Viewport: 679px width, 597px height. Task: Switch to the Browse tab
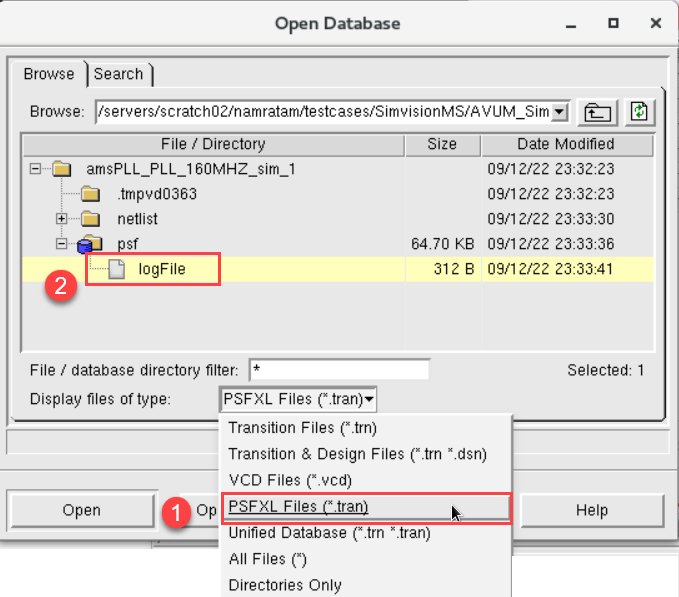pyautogui.click(x=49, y=74)
